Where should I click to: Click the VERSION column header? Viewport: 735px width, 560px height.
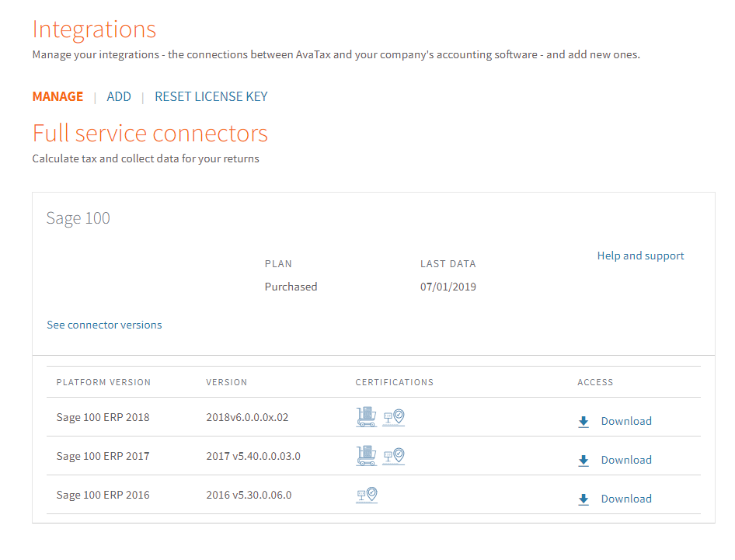tap(226, 382)
